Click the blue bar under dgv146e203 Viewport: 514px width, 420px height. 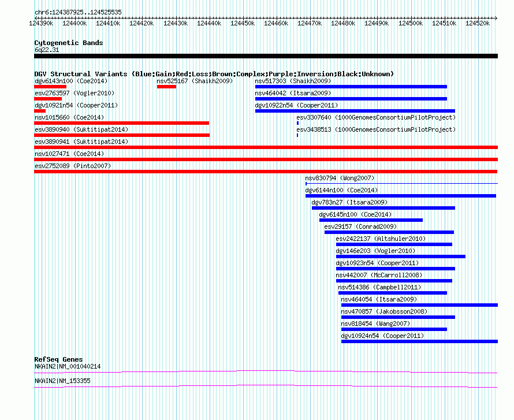[401, 257]
